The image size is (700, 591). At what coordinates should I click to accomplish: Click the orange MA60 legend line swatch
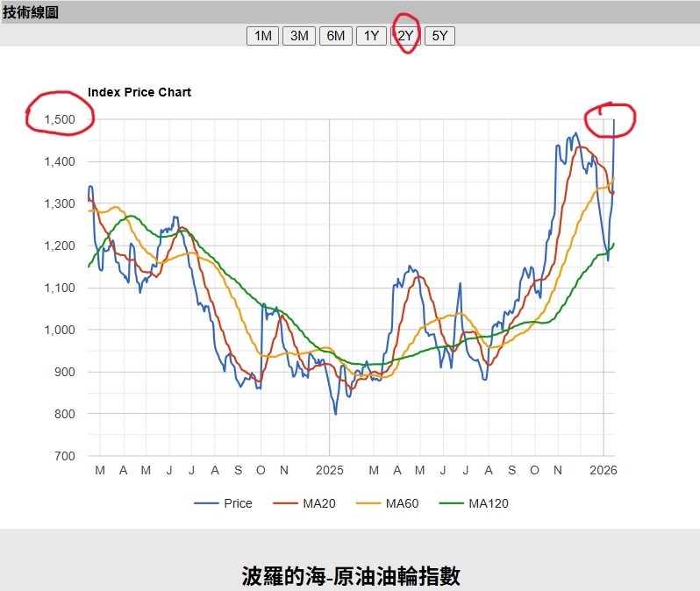[370, 503]
